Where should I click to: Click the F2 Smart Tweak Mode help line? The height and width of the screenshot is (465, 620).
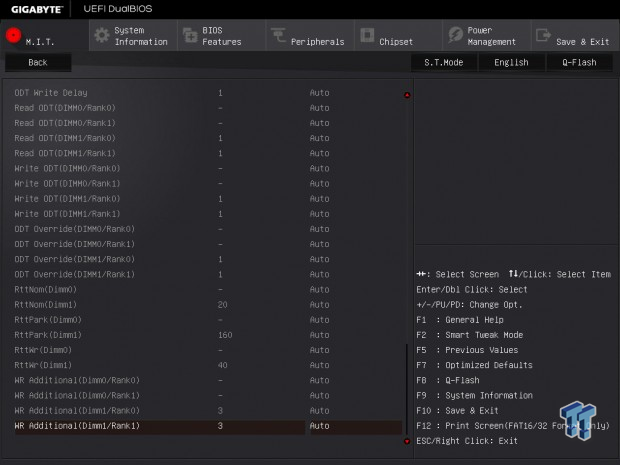pos(470,335)
